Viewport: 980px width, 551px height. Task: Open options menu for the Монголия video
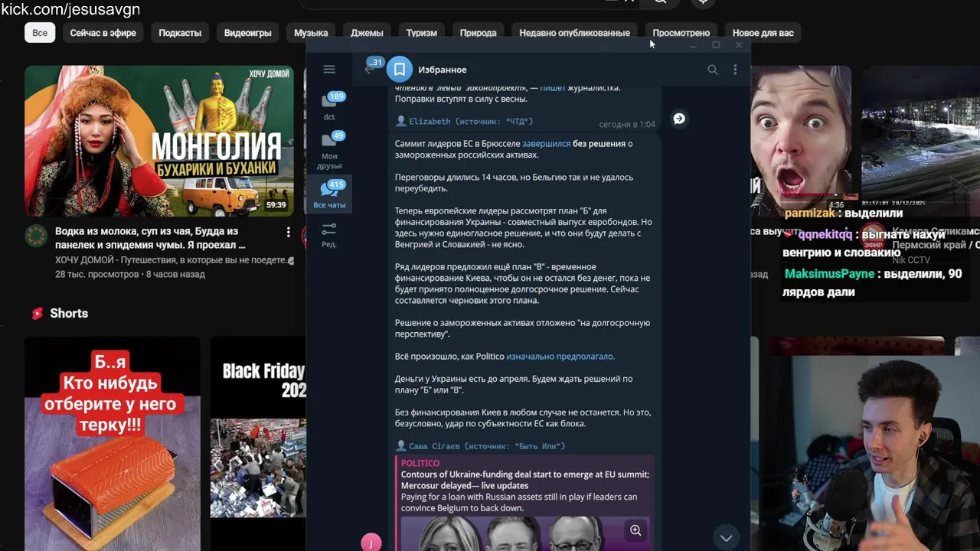tap(288, 232)
